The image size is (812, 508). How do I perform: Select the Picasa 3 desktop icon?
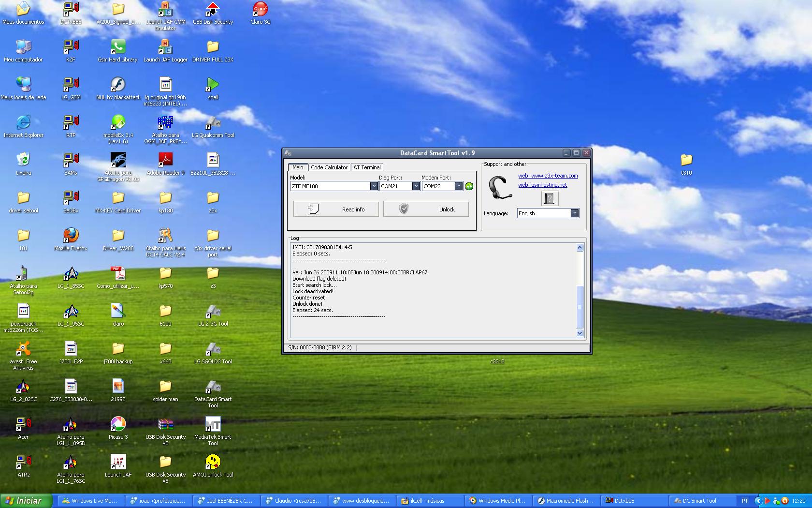point(118,428)
